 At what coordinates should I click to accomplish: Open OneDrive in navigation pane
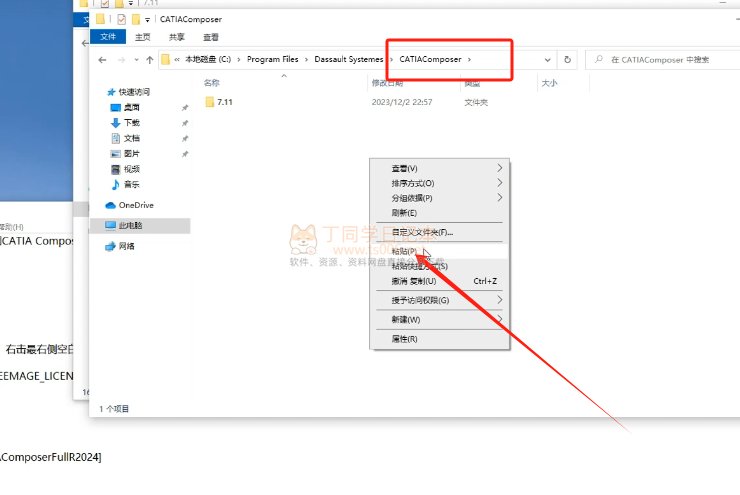coord(130,205)
